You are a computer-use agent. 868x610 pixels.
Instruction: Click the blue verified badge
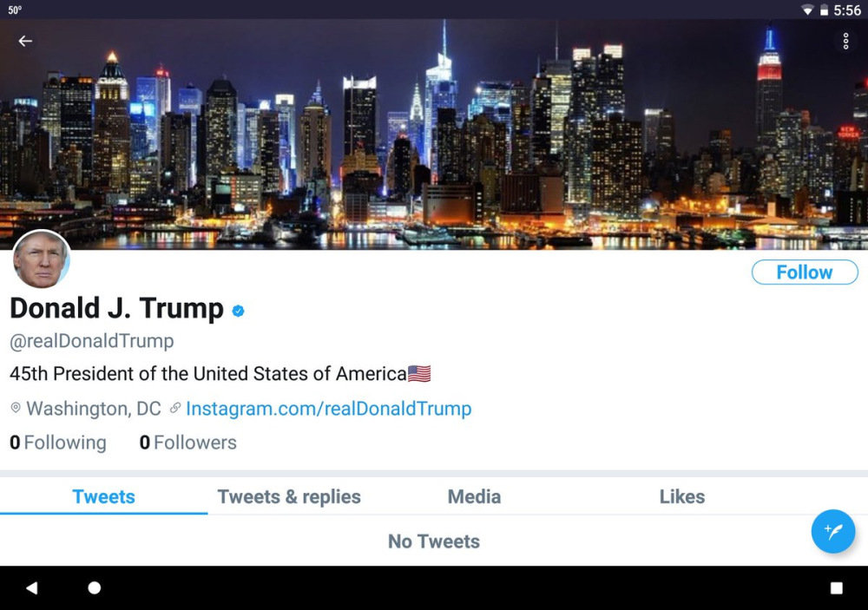(x=238, y=312)
